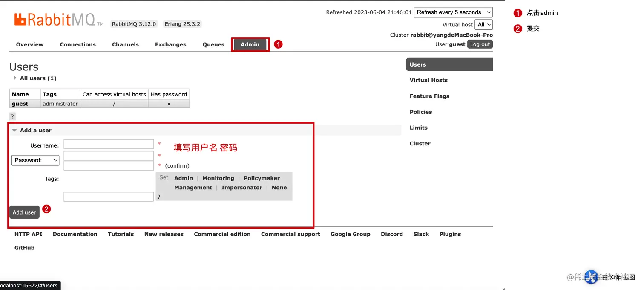This screenshot has width=644, height=290.
Task: Open the Password type dropdown
Action: [35, 160]
